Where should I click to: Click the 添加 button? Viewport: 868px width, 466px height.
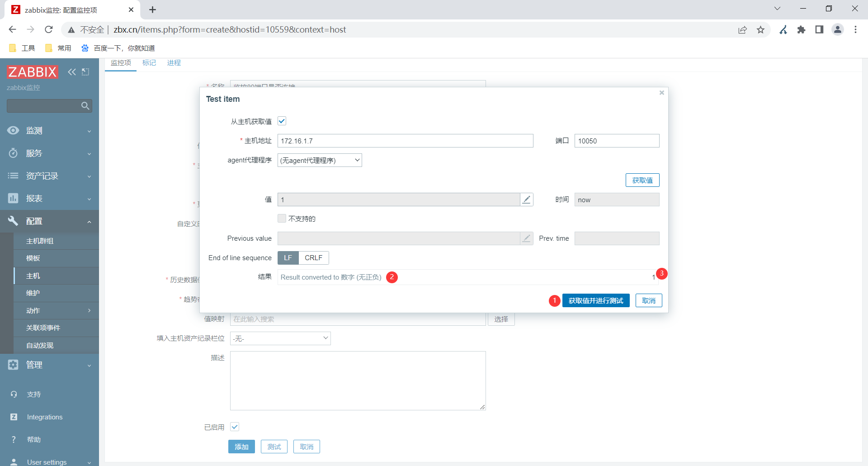pos(241,447)
